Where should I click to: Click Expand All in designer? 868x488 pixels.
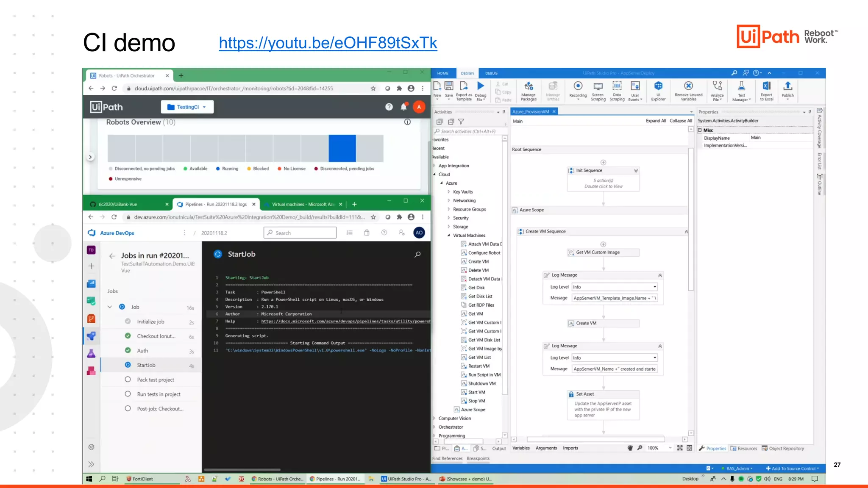tap(656, 121)
